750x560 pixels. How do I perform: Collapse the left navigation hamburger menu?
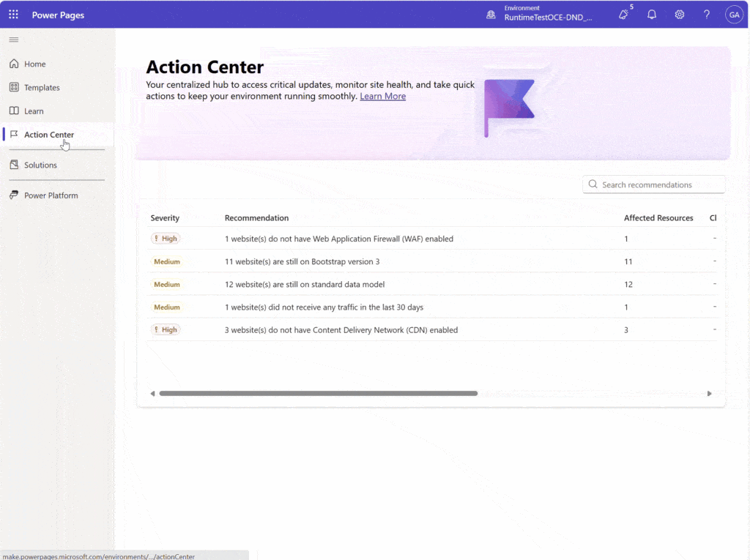pos(14,40)
